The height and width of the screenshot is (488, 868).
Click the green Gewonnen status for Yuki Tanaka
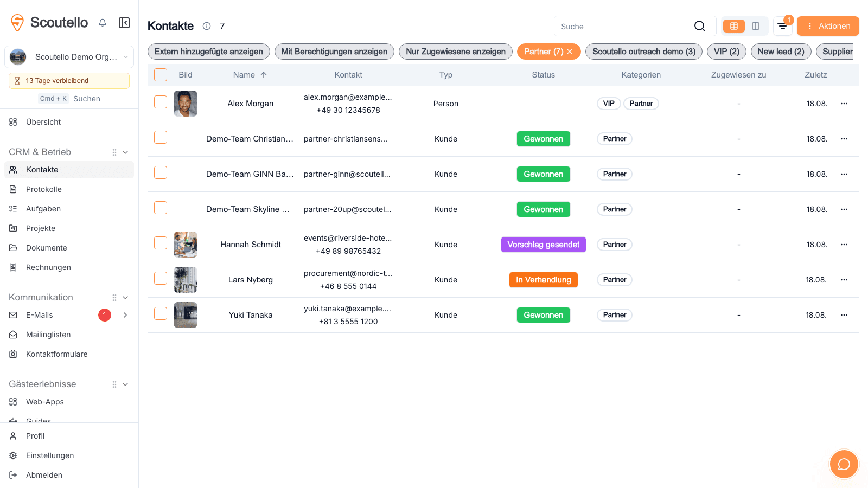(x=544, y=315)
